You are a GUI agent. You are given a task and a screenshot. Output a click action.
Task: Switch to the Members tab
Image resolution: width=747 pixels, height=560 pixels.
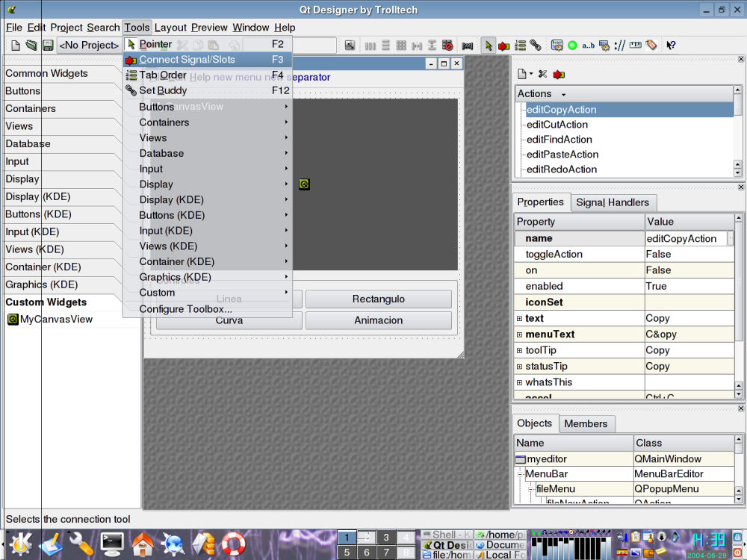pyautogui.click(x=586, y=424)
